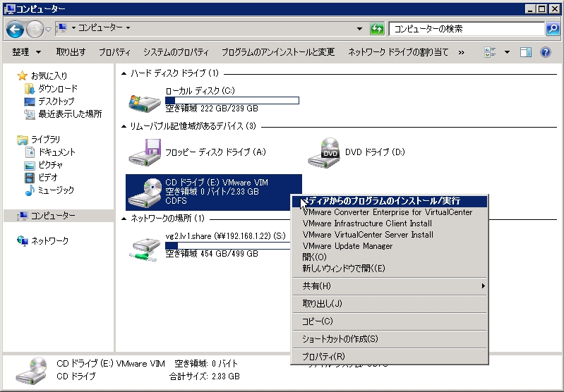Click プログラムのアンインストールと変更
Viewport: 564px width, 392px height.
[278, 52]
